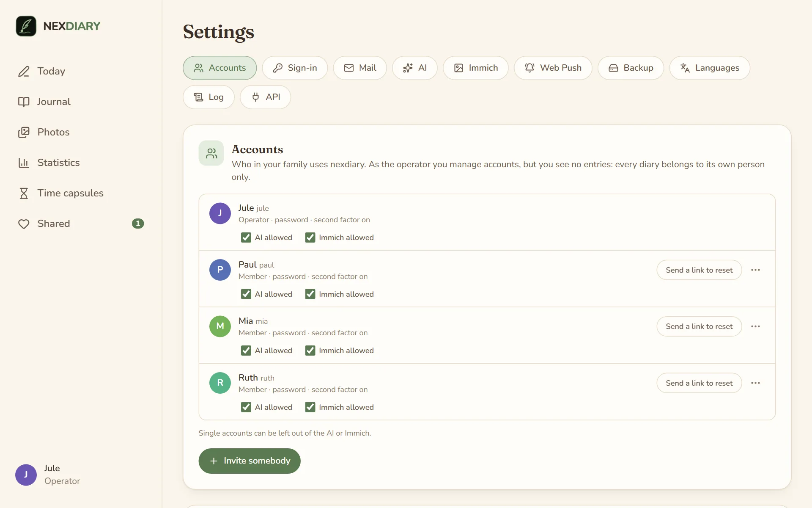The image size is (812, 508).
Task: Send a link to reset for Mia
Action: (699, 326)
